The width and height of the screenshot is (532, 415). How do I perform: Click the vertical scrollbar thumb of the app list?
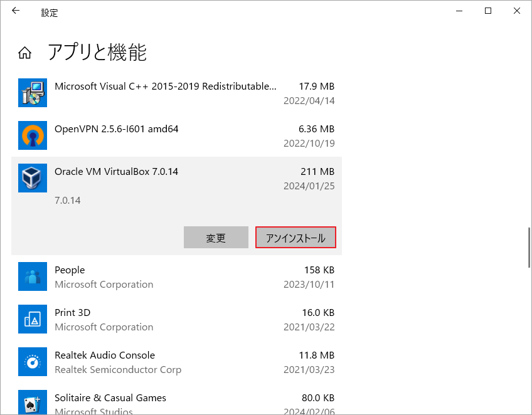click(529, 248)
